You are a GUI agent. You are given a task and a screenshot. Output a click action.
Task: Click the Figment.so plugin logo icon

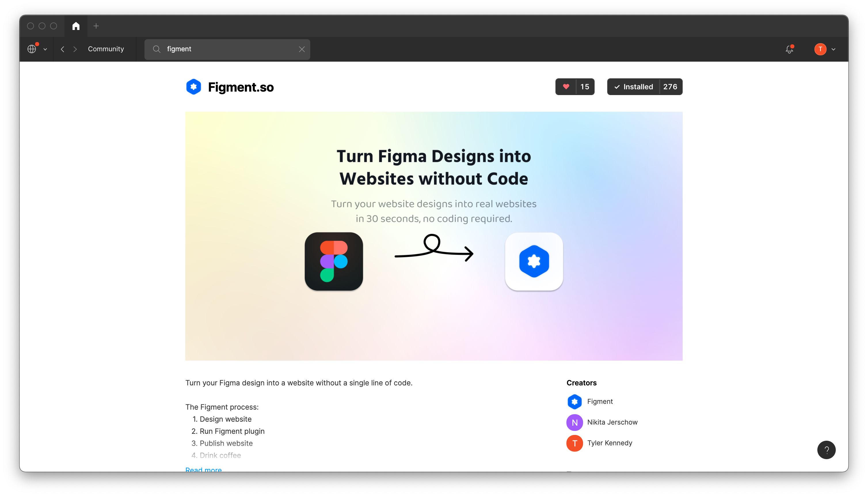(x=194, y=87)
